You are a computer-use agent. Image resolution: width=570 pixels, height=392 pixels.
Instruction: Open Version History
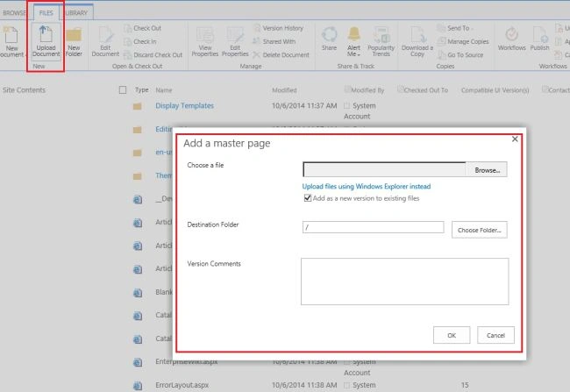click(279, 28)
